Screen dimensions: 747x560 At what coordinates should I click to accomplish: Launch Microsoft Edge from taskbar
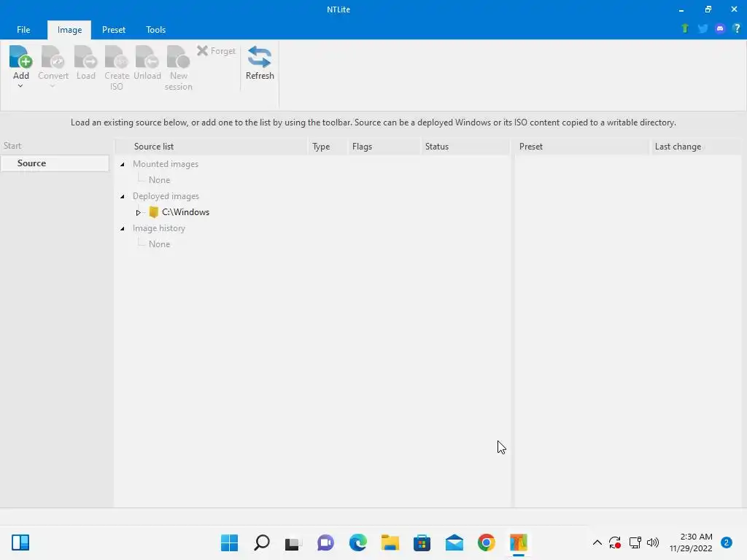[x=357, y=542]
